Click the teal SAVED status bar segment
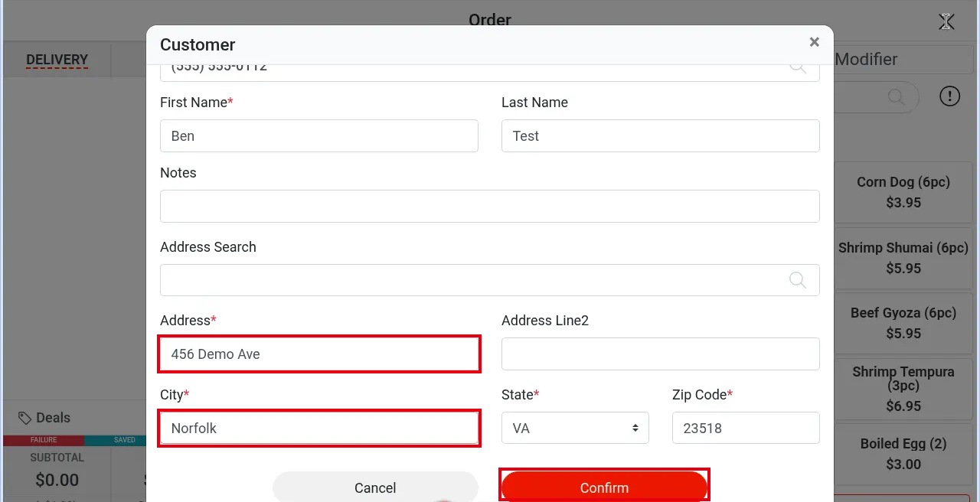 [115, 440]
